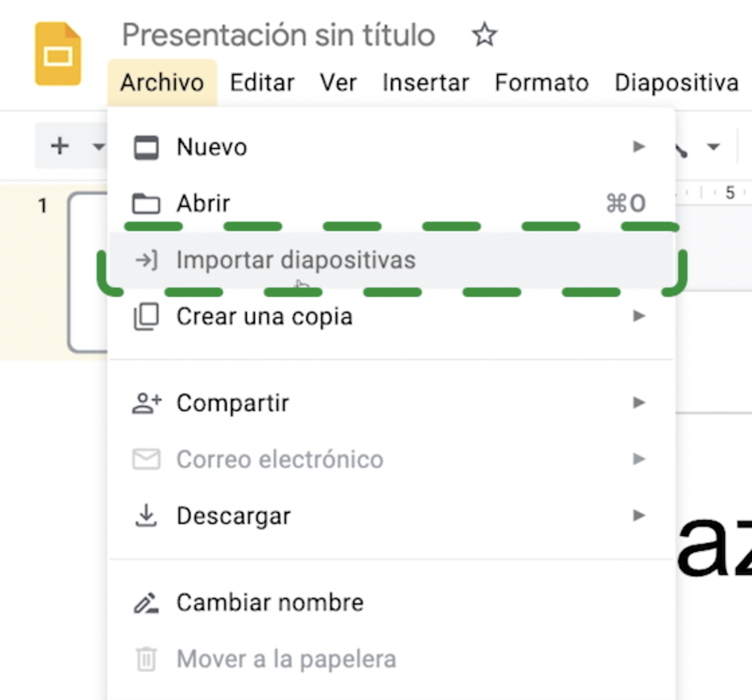Open the Descargar submenu arrow

tap(639, 515)
